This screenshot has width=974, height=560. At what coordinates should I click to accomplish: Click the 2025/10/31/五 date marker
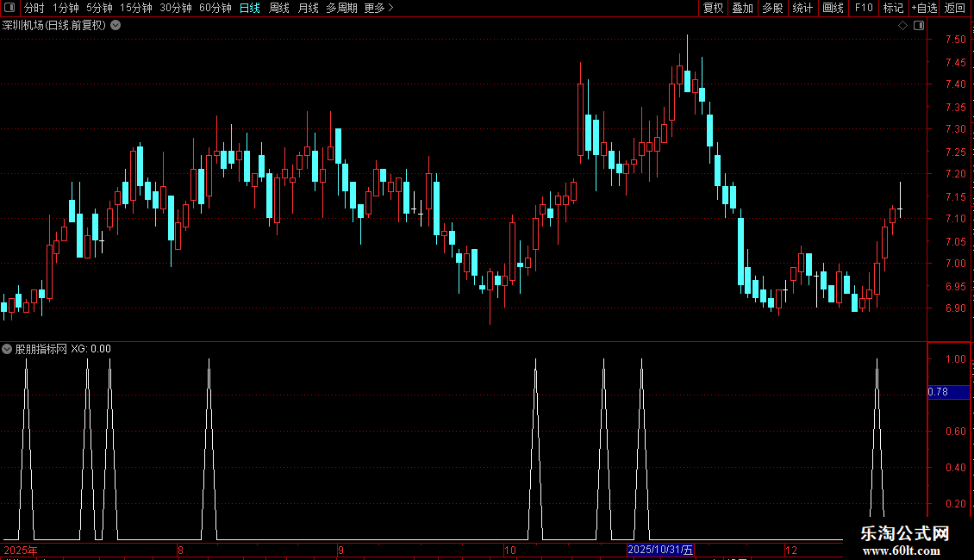click(660, 550)
